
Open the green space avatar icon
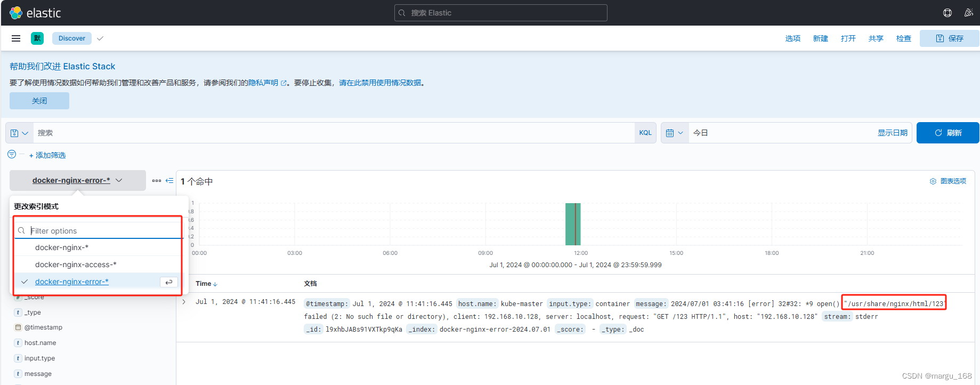37,38
